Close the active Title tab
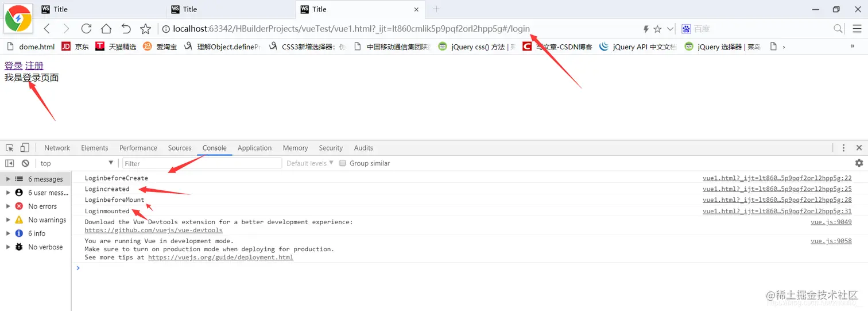Viewport: 868px width, 311px height. pyautogui.click(x=416, y=9)
